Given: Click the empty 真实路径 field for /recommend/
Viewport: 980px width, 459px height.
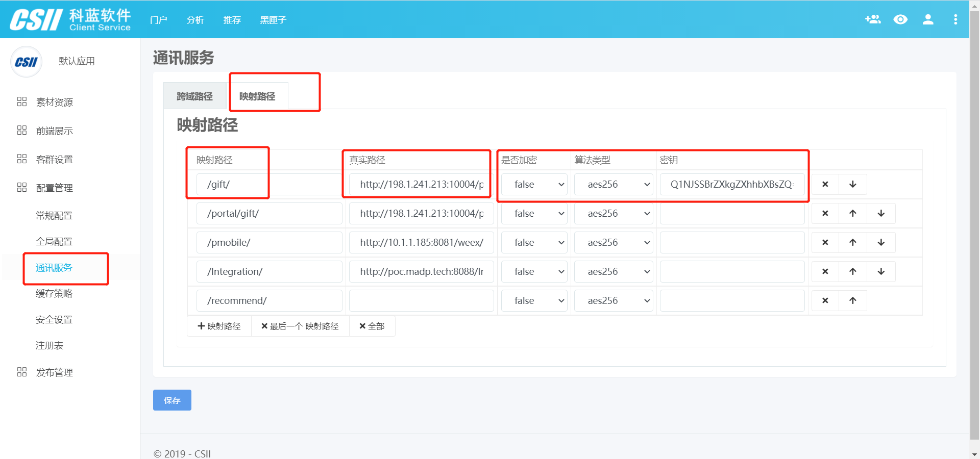Looking at the screenshot, I should (421, 300).
